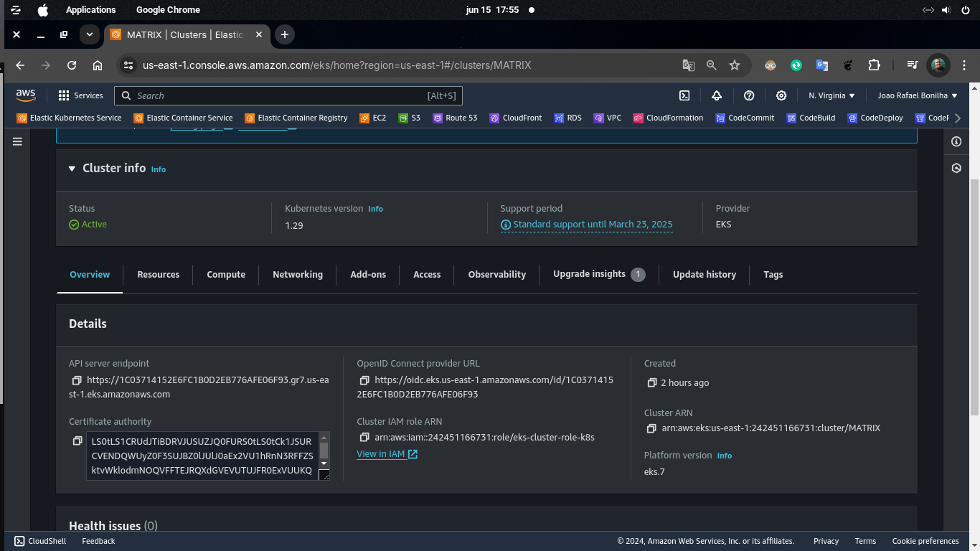This screenshot has width=980, height=551.
Task: Open Elastic Container Registry bookmark
Action: click(296, 118)
